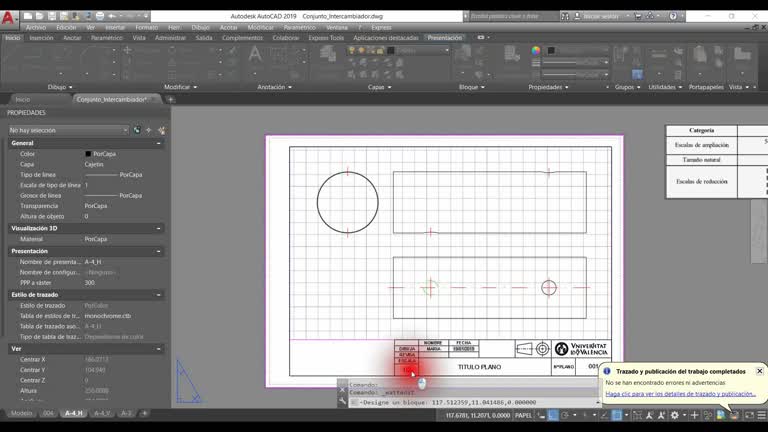Click the workspace settings gear in status bar

tap(674, 415)
